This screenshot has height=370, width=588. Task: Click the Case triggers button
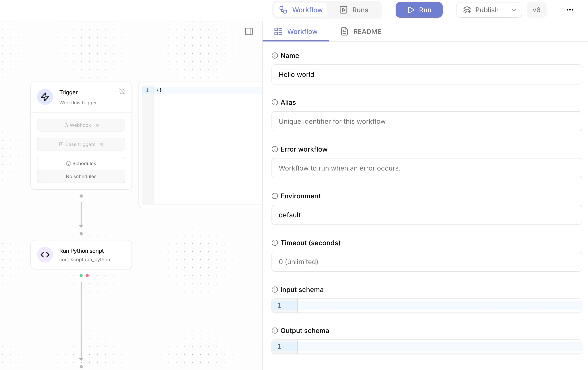pos(81,144)
